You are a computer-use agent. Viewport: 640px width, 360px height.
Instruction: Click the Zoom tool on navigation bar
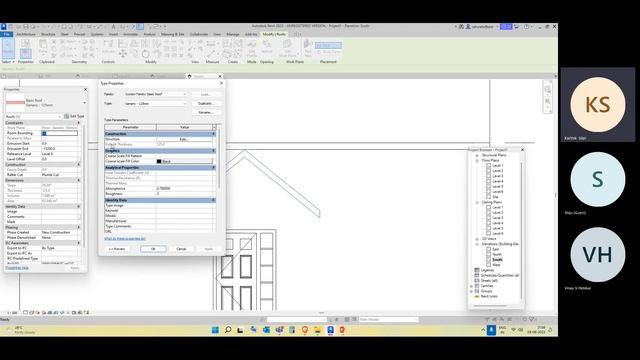pyautogui.click(x=548, y=101)
